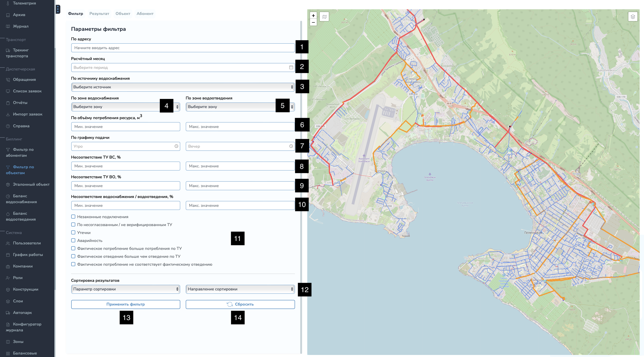Check the Утечки checkbox
The image size is (644, 357).
[x=73, y=233]
